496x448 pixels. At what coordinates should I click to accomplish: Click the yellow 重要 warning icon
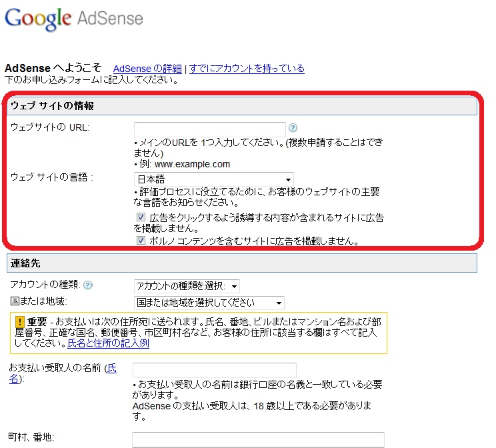19,321
